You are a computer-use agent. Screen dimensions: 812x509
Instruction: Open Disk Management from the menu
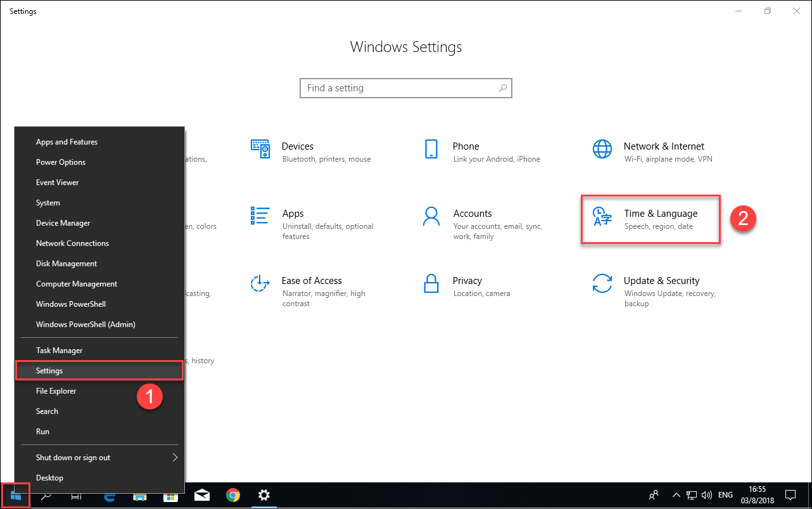[x=99, y=264]
